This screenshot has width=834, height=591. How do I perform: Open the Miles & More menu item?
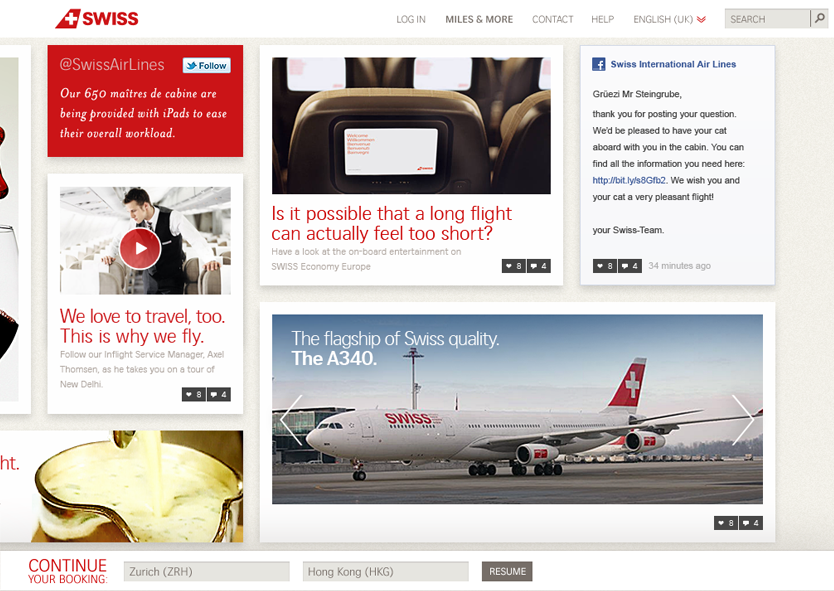[479, 19]
